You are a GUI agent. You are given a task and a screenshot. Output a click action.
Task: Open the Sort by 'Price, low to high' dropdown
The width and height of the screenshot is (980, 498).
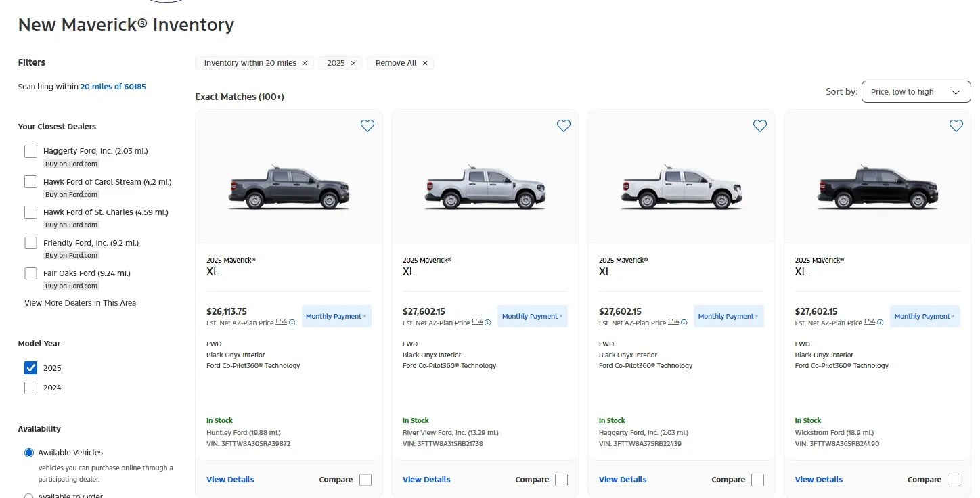tap(916, 92)
